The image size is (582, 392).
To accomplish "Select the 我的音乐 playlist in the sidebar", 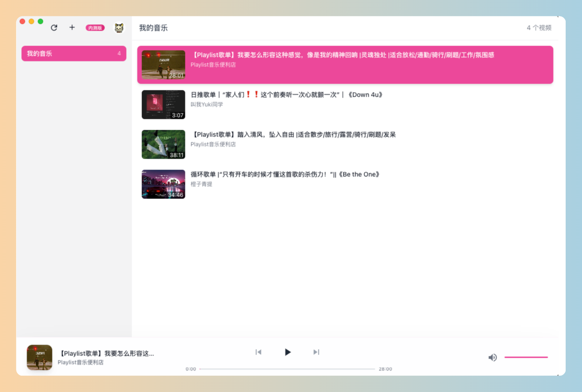I will coord(74,53).
